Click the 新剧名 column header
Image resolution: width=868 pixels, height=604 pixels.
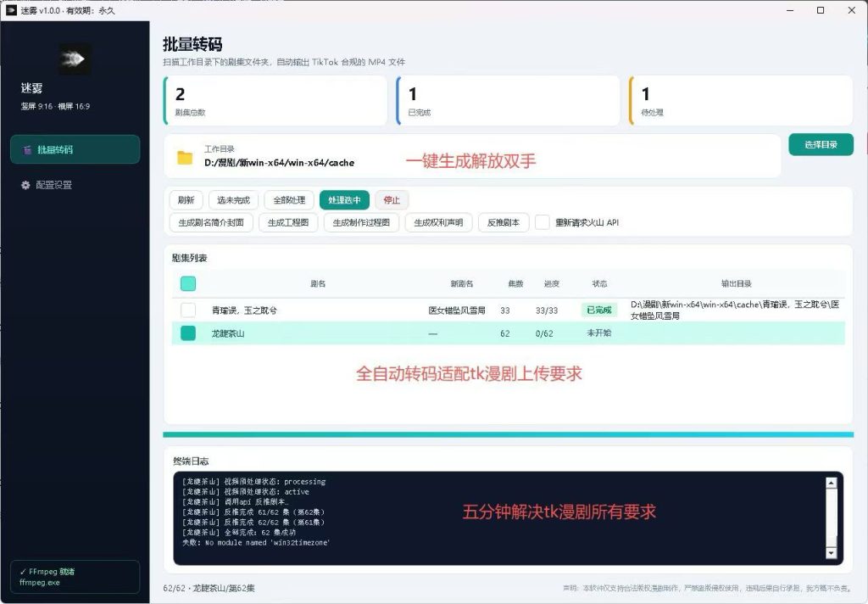click(462, 283)
